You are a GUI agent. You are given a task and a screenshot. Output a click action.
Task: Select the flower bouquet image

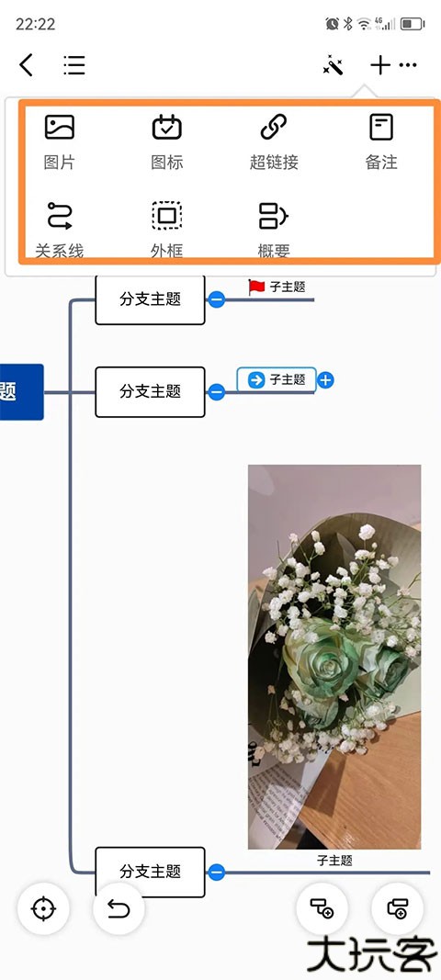334,657
